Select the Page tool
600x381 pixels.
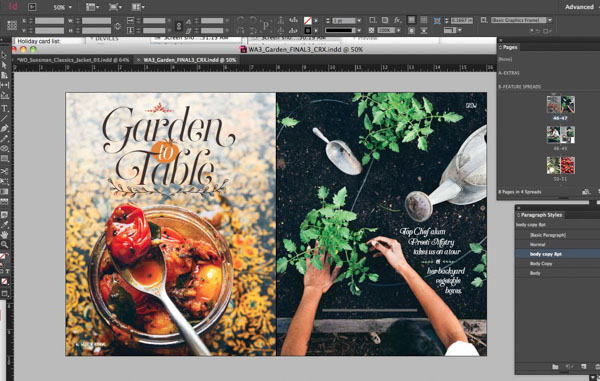[4, 75]
